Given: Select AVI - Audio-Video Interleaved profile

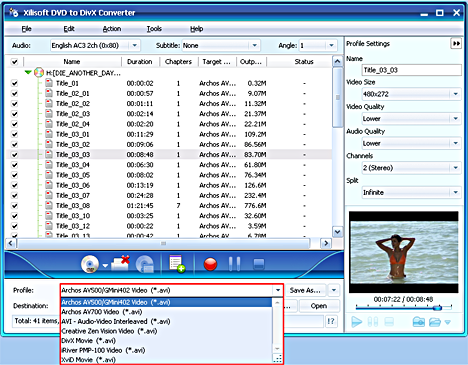Looking at the screenshot, I should (166, 322).
